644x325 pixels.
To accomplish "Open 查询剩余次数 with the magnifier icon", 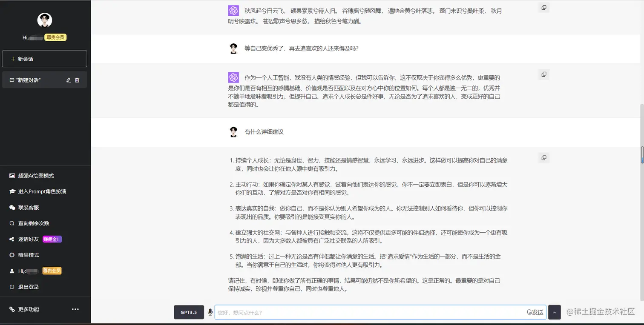I will pyautogui.click(x=11, y=223).
